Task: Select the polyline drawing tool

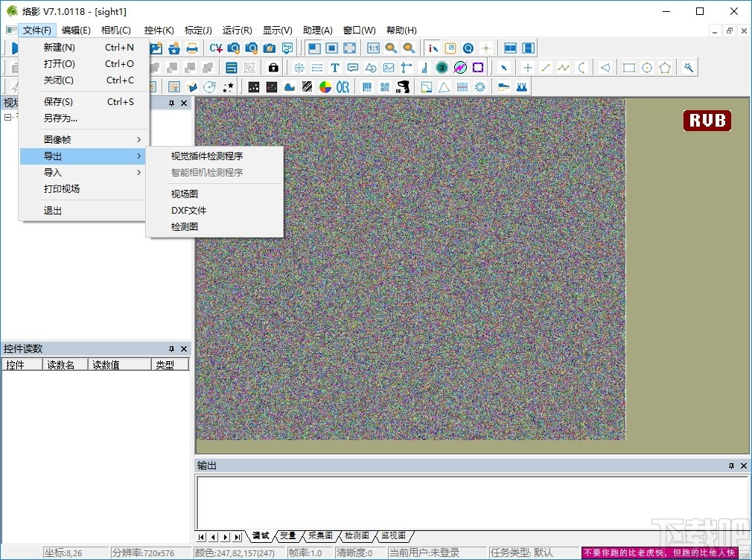Action: pyautogui.click(x=564, y=68)
